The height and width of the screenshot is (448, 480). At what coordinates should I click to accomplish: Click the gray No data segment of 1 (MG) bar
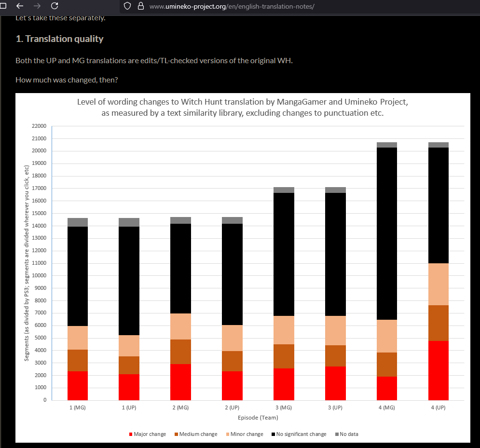coord(78,222)
